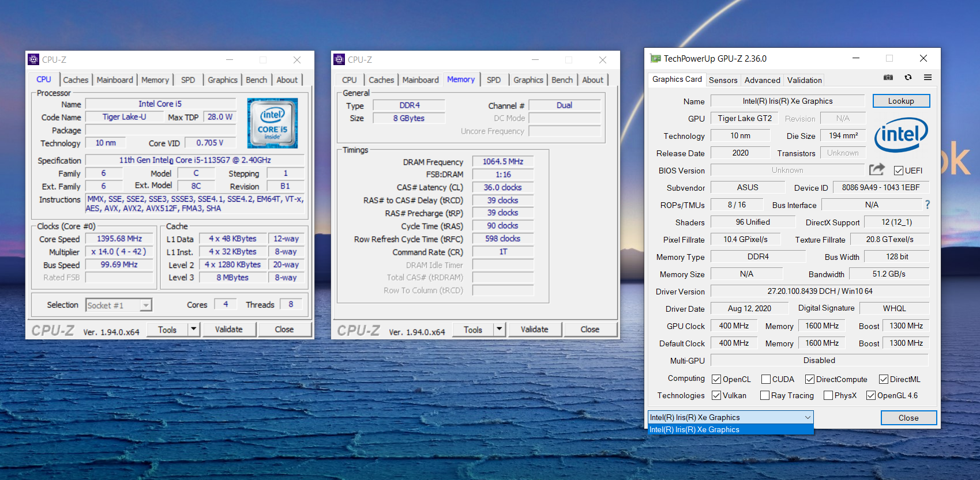Toggle Vulkan checkbox
Image resolution: width=980 pixels, height=480 pixels.
[716, 395]
